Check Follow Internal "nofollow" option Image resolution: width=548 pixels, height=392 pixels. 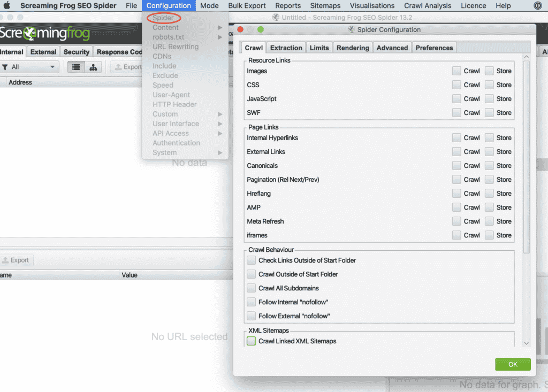(x=252, y=302)
